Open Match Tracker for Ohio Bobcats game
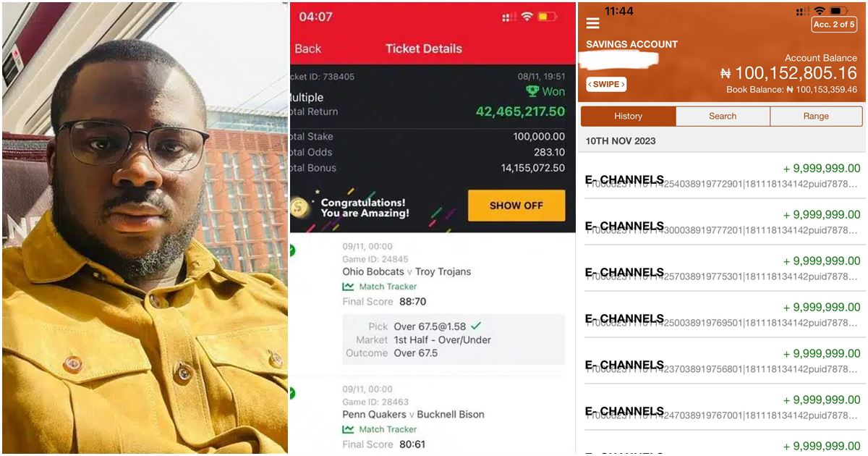Viewport: 868px width, 456px height. point(380,287)
